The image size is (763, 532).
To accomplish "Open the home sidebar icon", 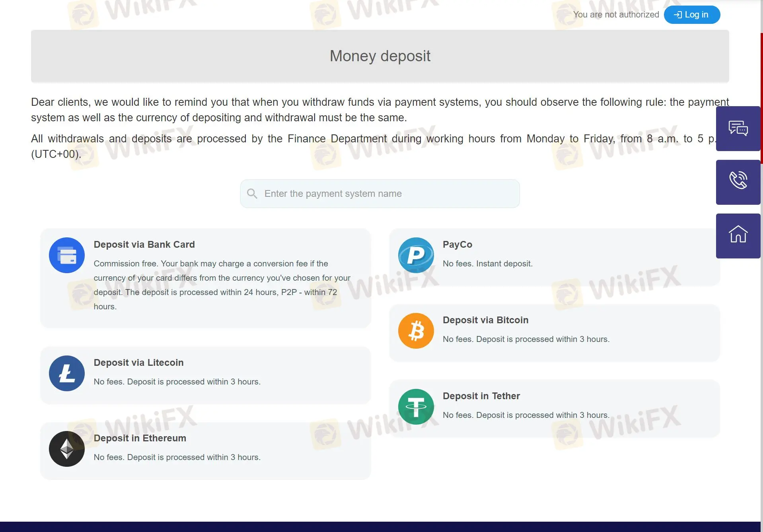I will pyautogui.click(x=738, y=235).
